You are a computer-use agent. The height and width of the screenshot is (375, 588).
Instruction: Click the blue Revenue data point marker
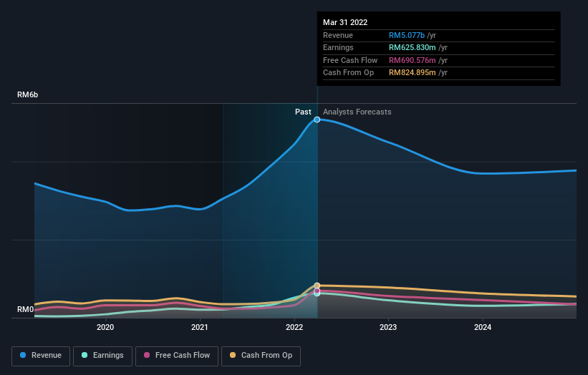317,120
